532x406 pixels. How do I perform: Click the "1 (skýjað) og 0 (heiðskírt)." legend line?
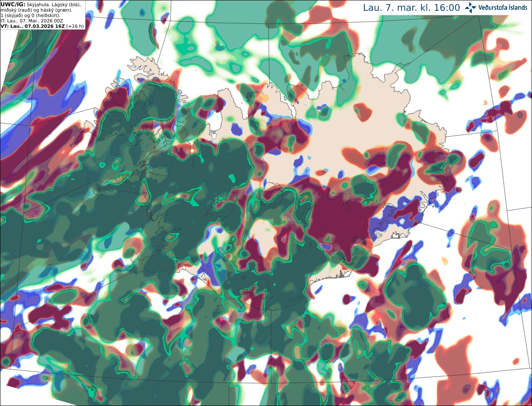[x=30, y=15]
